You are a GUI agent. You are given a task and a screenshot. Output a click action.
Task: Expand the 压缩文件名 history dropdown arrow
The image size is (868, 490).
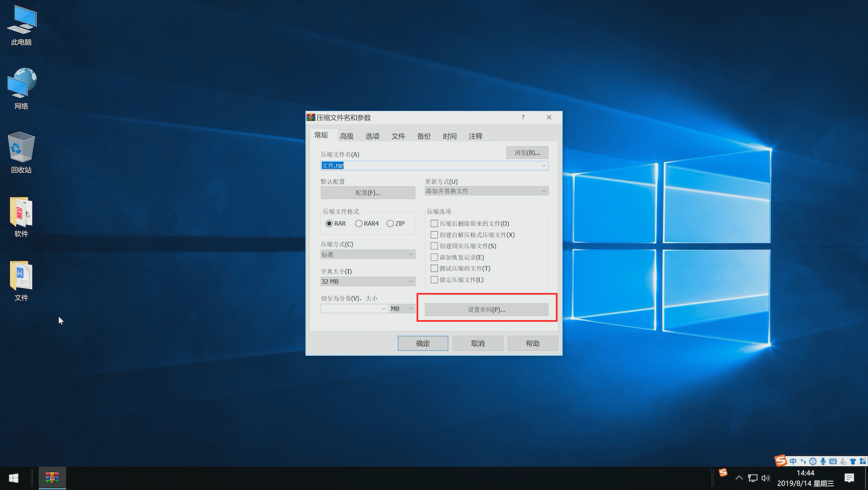pos(544,165)
